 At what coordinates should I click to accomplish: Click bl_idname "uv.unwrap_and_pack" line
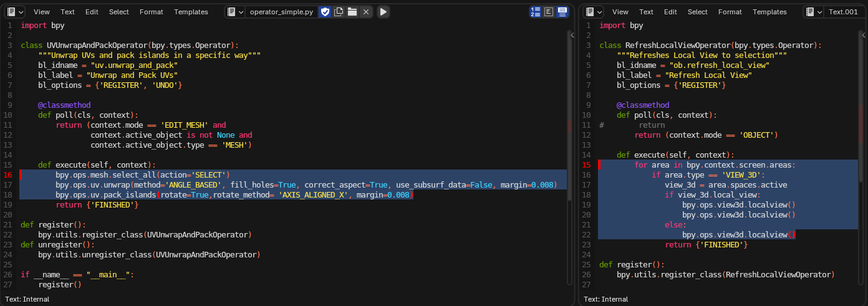click(x=108, y=65)
